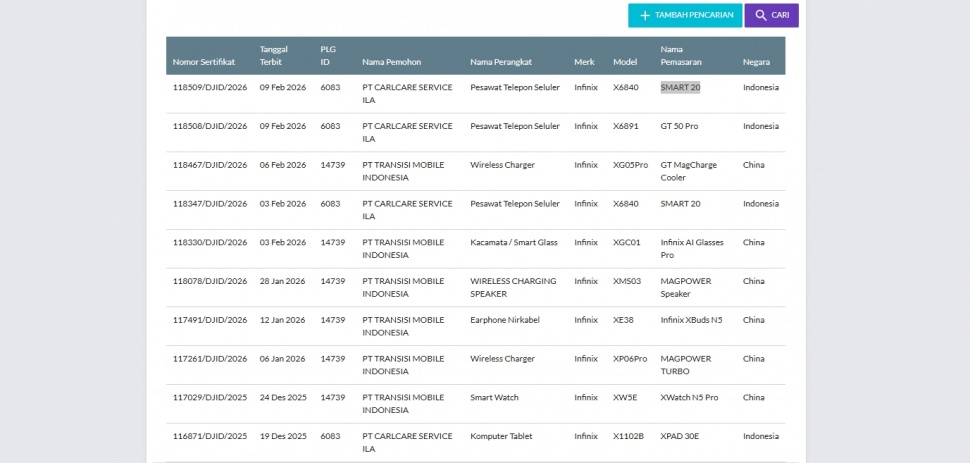Click the XWatch N5 Pro marketing name

point(689,398)
